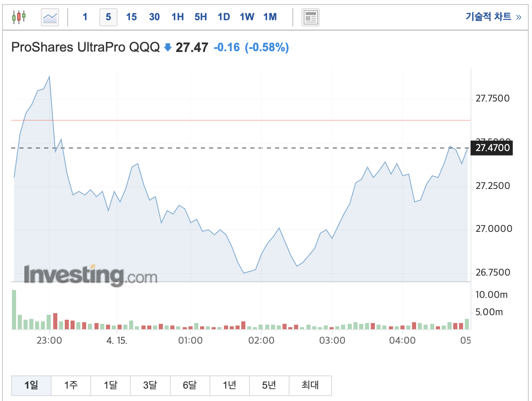Select the 6달 range tab

(x=190, y=385)
